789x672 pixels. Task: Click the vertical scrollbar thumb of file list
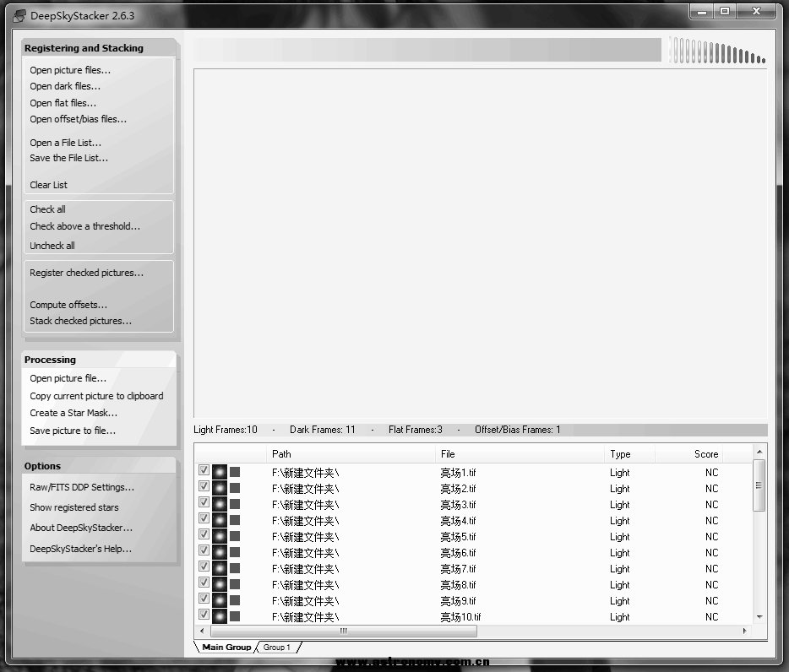759,485
